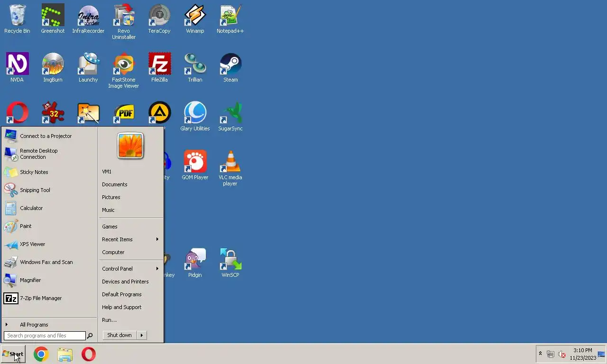Open the Music library link

click(x=131, y=210)
